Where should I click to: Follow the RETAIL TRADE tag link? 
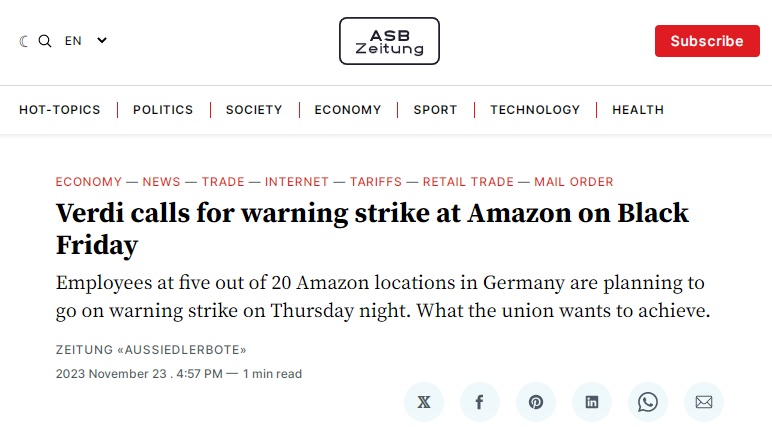(468, 182)
